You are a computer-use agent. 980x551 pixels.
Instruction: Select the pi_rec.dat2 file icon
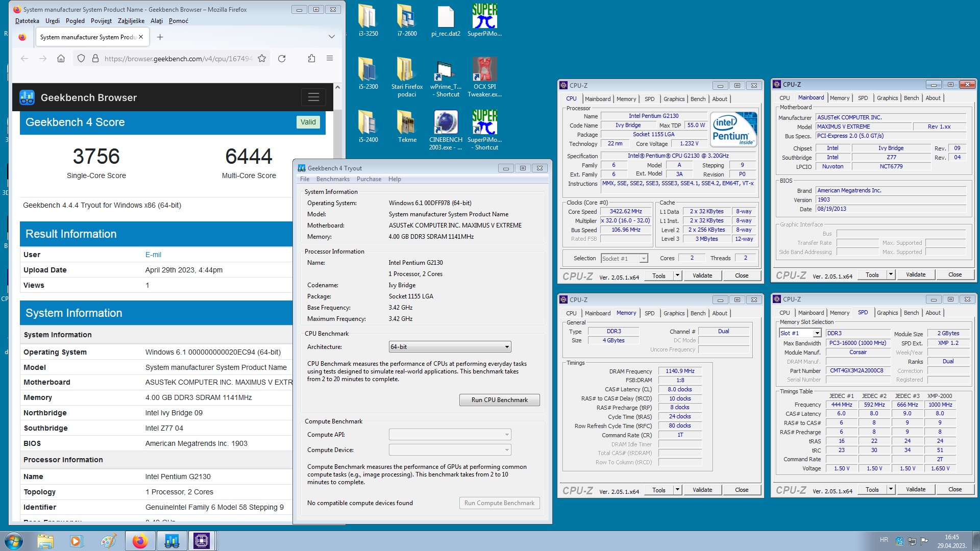tap(446, 20)
